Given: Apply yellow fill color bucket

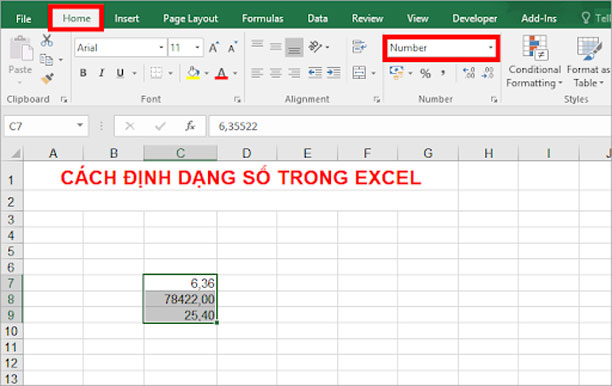Looking at the screenshot, I should point(193,73).
